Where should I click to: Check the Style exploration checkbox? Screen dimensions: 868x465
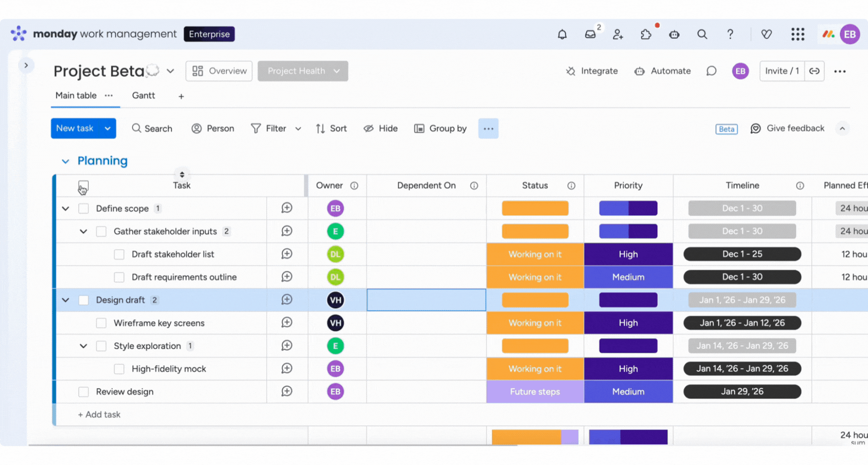101,346
